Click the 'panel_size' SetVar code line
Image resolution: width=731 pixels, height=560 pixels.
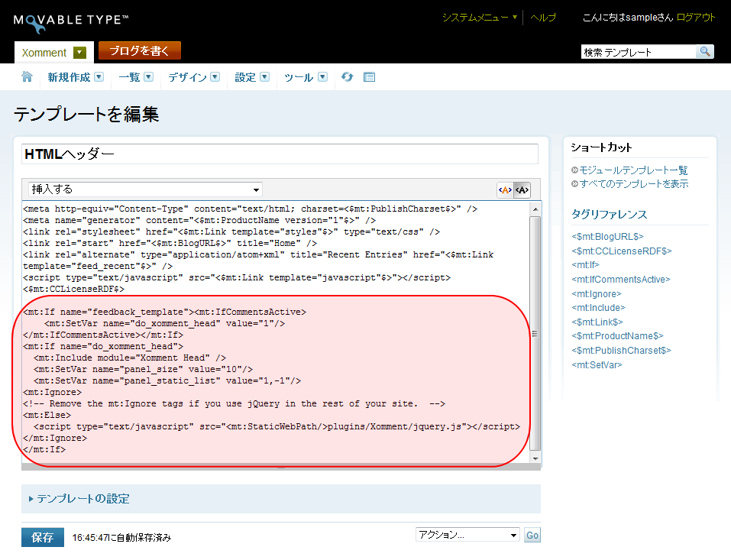tap(143, 369)
